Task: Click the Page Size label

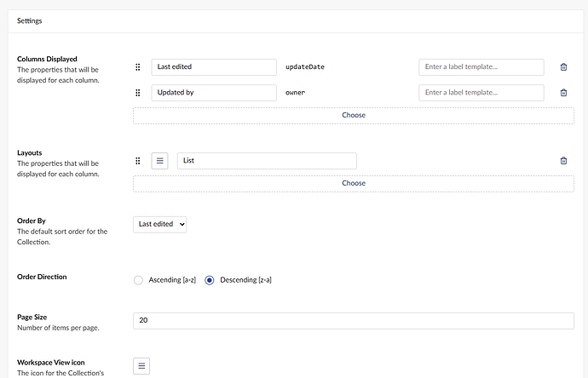Action: (32, 317)
